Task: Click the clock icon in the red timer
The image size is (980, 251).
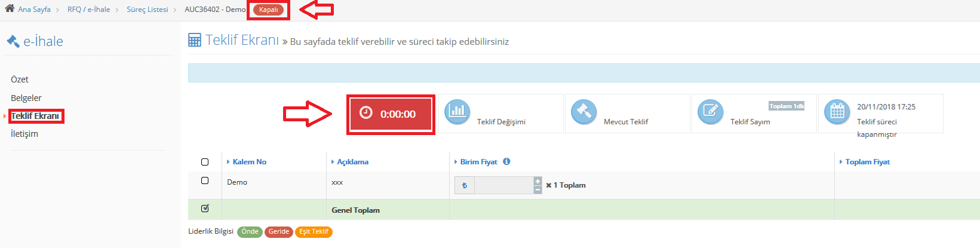Action: (x=366, y=113)
